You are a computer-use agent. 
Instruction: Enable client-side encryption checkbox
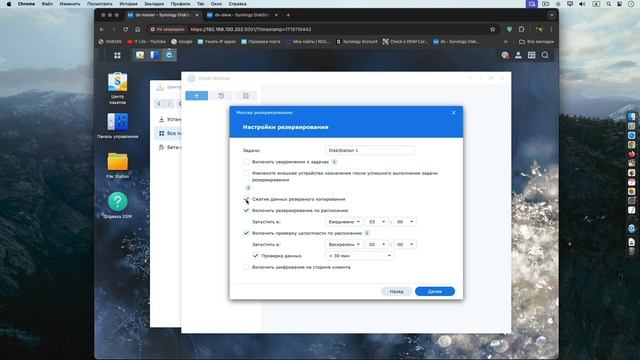coord(246,267)
